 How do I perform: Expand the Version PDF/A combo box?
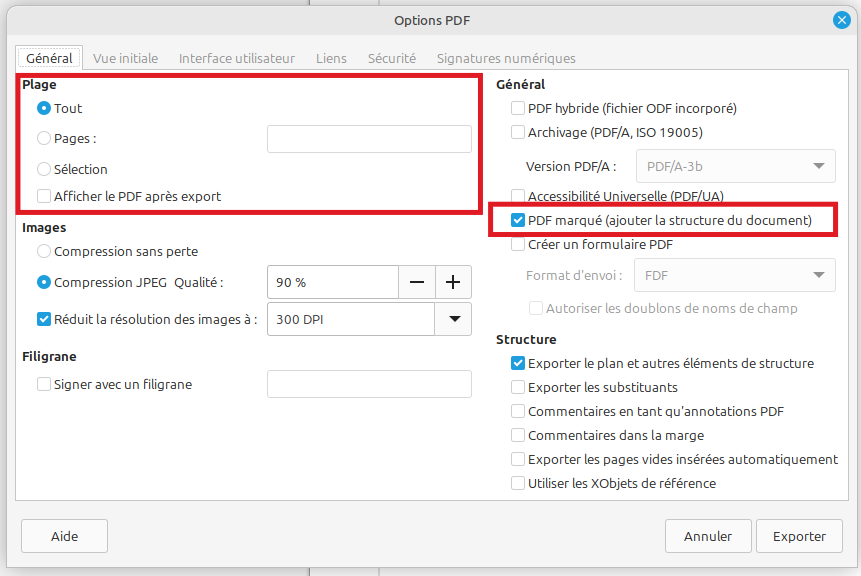tap(735, 166)
